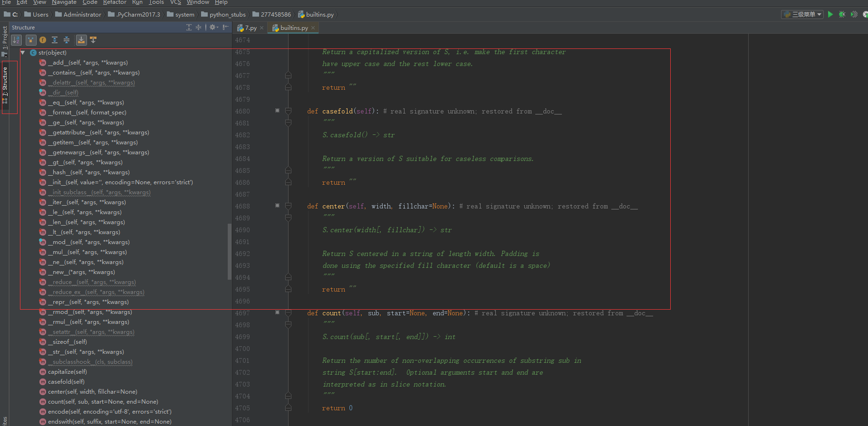Click the green Run button
Screen dimensions: 868x426
830,14
